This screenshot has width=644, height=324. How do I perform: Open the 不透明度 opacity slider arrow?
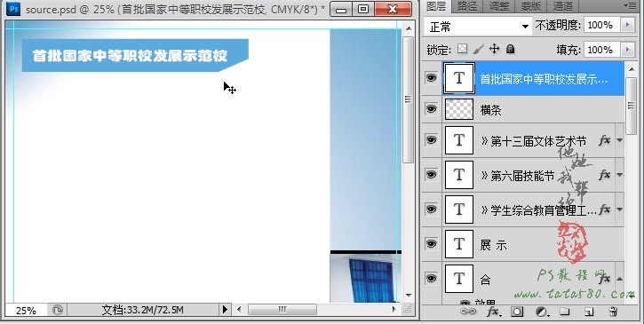(x=627, y=25)
